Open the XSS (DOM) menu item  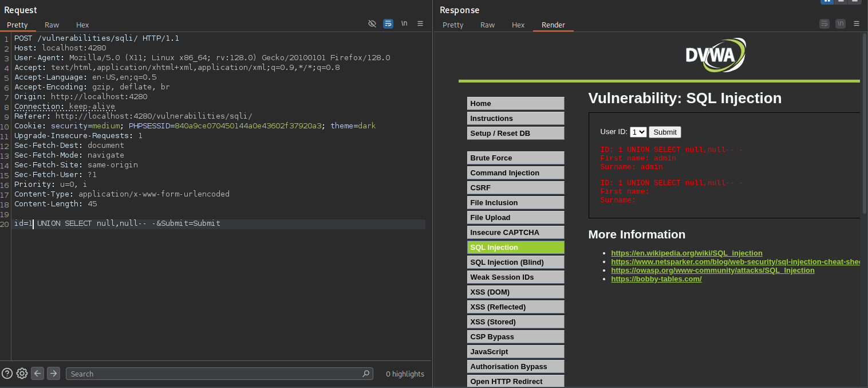pyautogui.click(x=516, y=292)
